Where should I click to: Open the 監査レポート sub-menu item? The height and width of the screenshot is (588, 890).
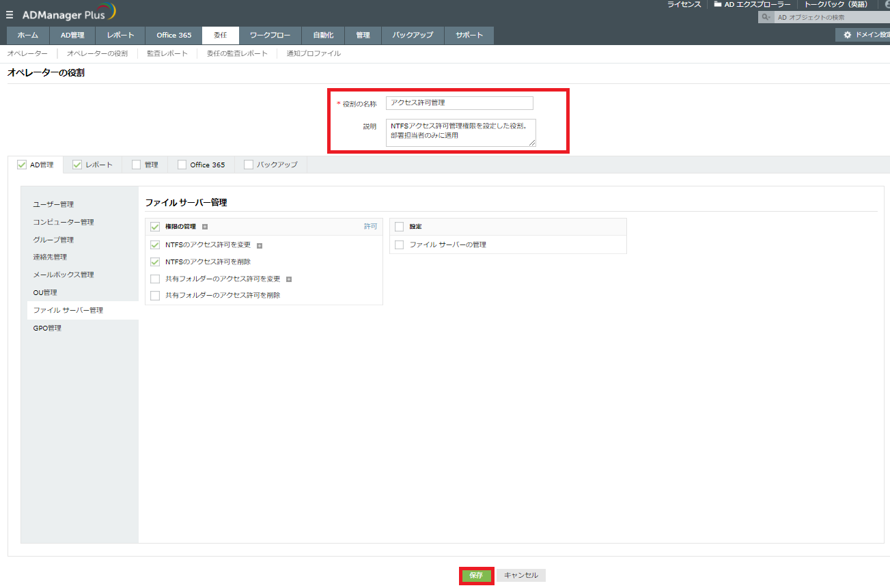(x=167, y=53)
